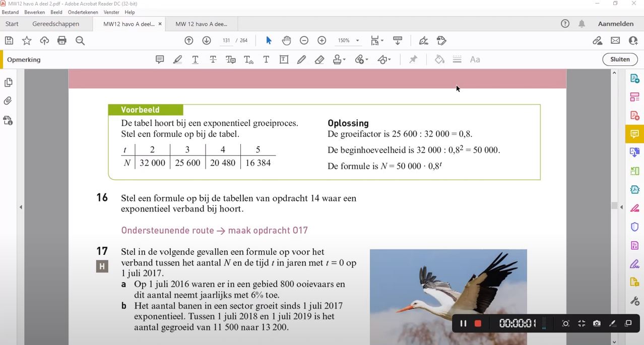This screenshot has width=644, height=345.
Task: Open the Beeld menu
Action: click(56, 12)
